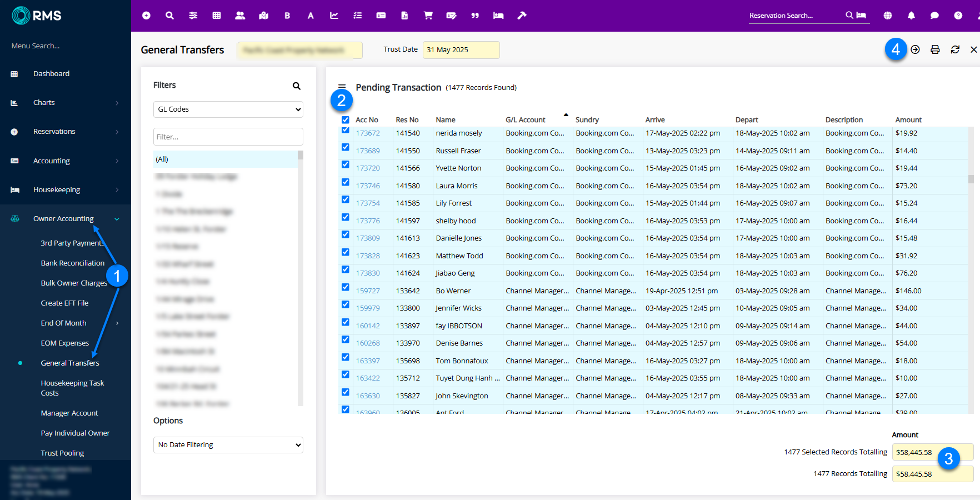The width and height of the screenshot is (980, 500).
Task: Open the line chart icon in toolbar
Action: click(x=334, y=16)
